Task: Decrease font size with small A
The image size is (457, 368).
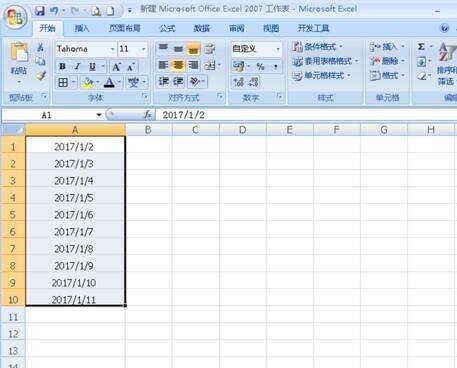Action: coord(131,67)
